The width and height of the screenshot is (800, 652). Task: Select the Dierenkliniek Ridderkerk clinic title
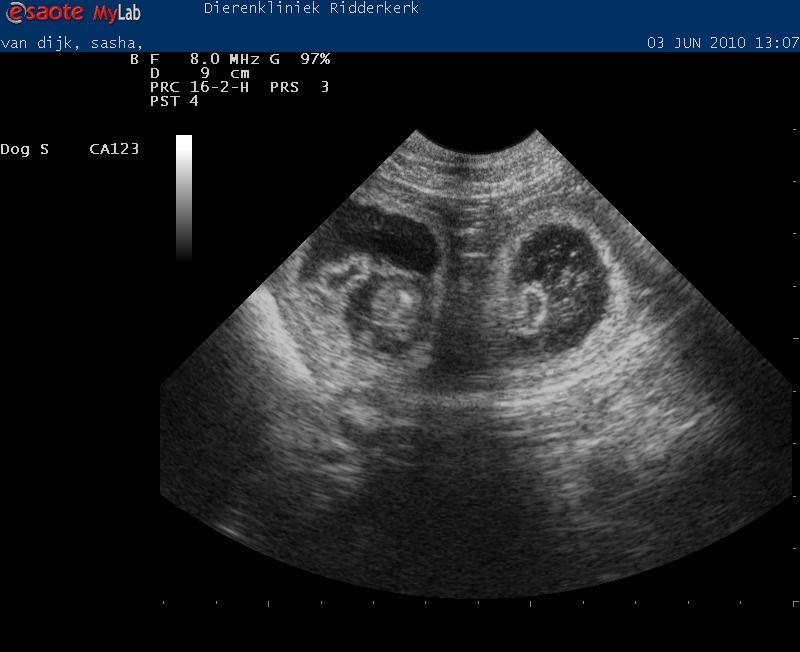pyautogui.click(x=311, y=9)
